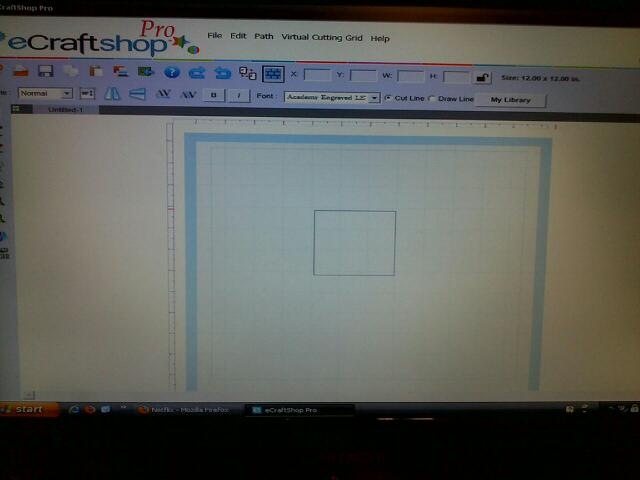Screen dimensions: 640x480
Task: Open the File menu
Action: click(x=214, y=36)
